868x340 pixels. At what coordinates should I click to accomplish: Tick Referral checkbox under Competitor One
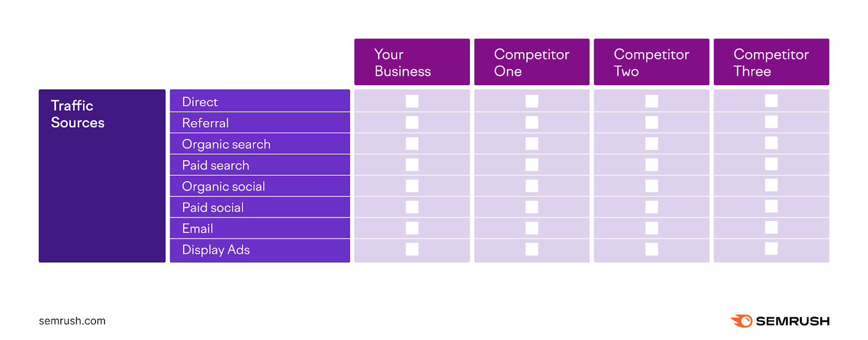click(532, 123)
